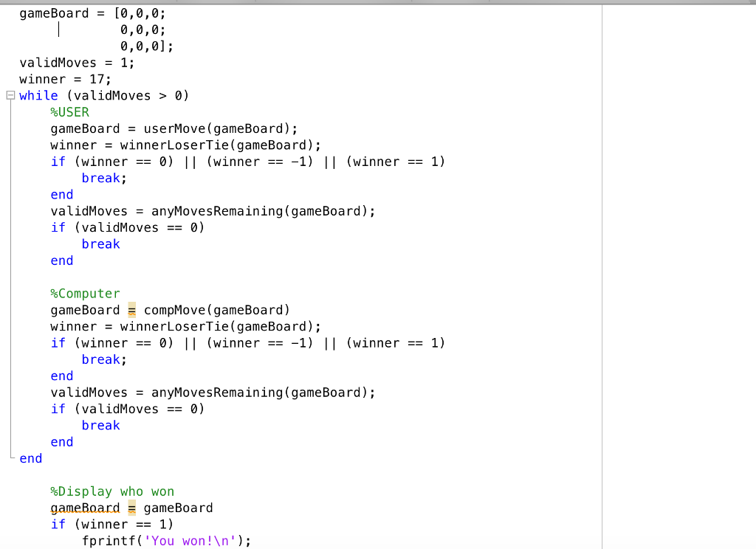Click the gameBoard variable on the first line
The image size is (756, 549).
(x=53, y=13)
